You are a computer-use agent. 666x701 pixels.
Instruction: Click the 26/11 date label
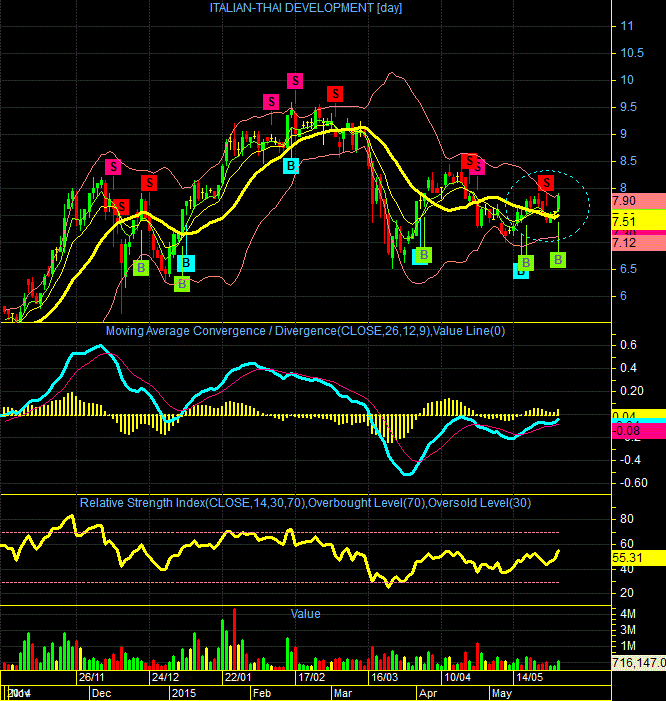click(x=92, y=677)
